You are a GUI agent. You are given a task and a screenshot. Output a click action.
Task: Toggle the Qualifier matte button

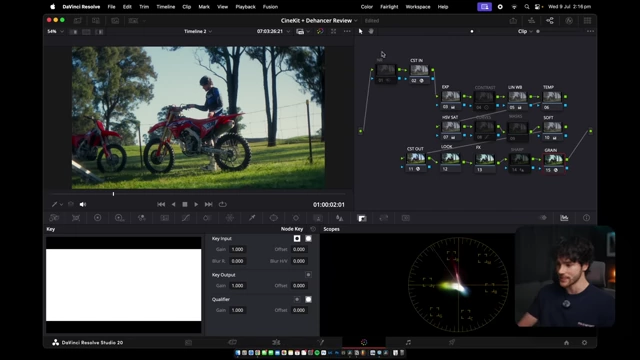click(x=308, y=299)
